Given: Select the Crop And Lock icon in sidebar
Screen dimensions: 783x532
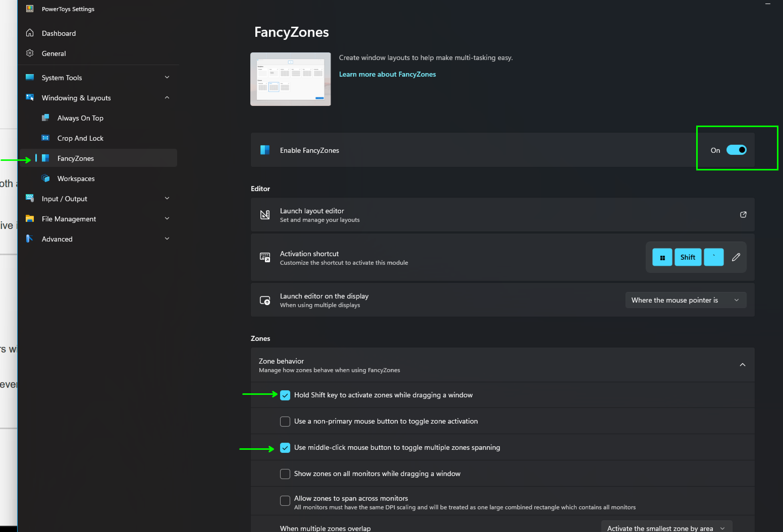Looking at the screenshot, I should pyautogui.click(x=45, y=138).
